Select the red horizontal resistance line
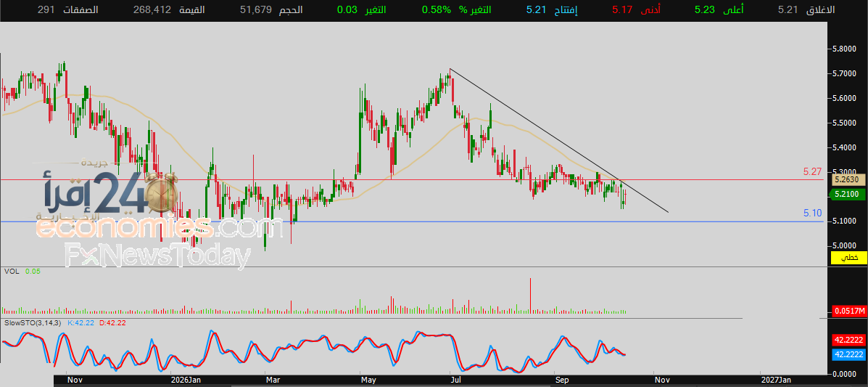This screenshot has width=868, height=387. [x=412, y=179]
